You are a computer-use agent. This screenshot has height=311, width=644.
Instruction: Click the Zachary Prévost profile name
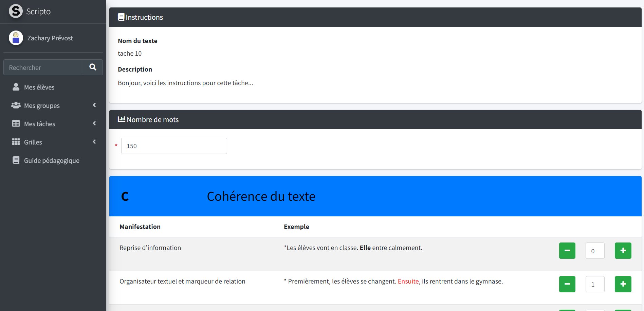click(x=50, y=38)
